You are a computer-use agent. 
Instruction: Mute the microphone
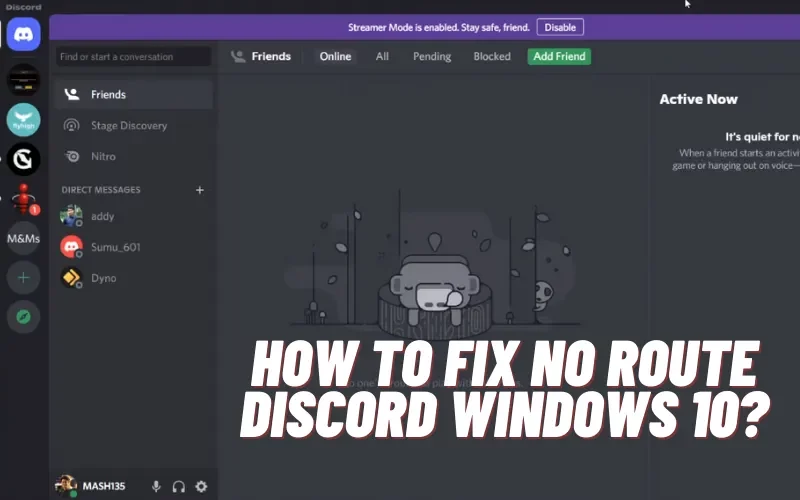(x=156, y=486)
